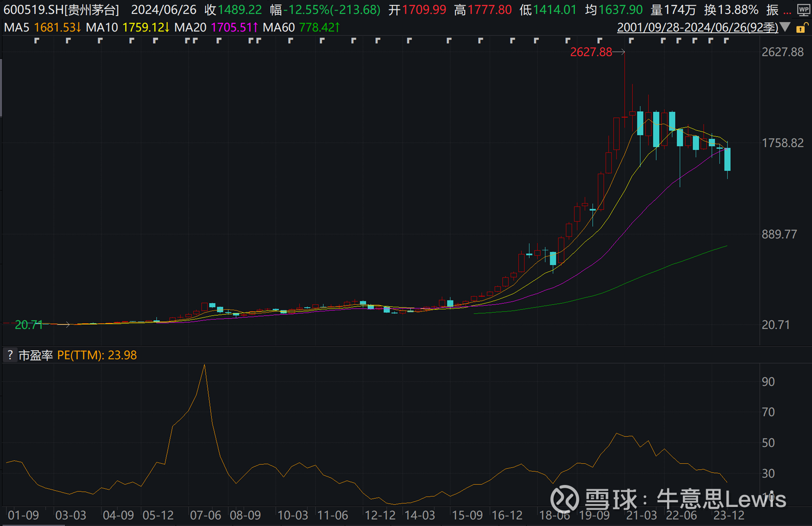Image resolution: width=812 pixels, height=526 pixels.
Task: Select the 08-09 date on the time axis
Action: pyautogui.click(x=245, y=516)
